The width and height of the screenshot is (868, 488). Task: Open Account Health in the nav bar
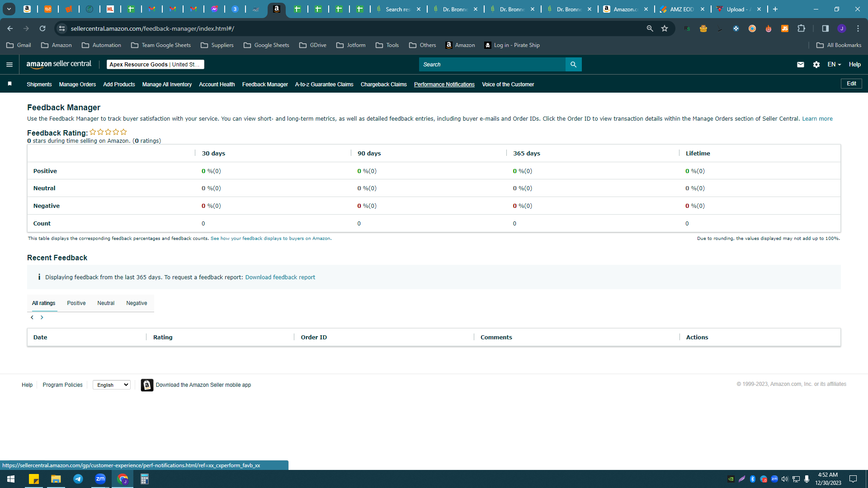pyautogui.click(x=217, y=84)
